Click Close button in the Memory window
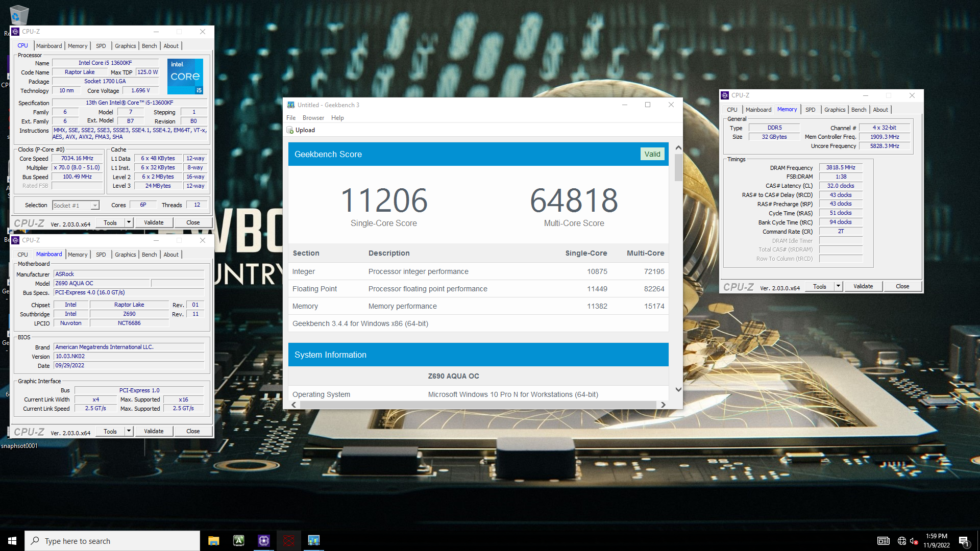 tap(902, 286)
